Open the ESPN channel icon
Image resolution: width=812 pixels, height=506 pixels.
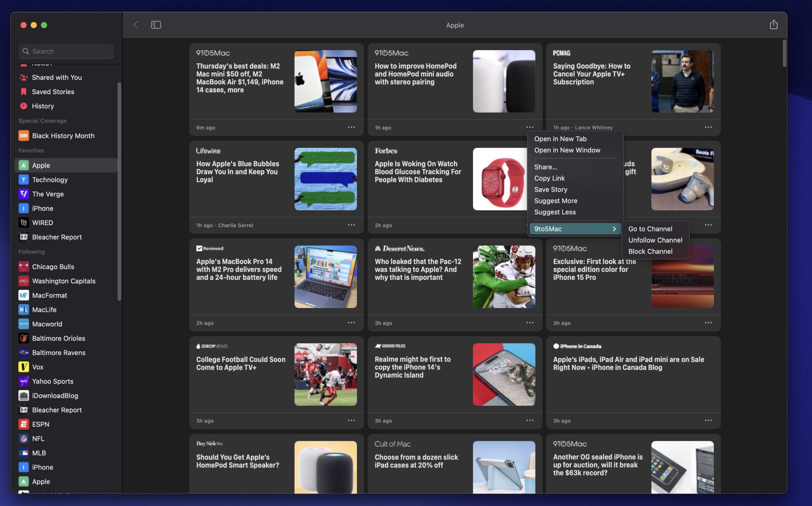tap(23, 424)
